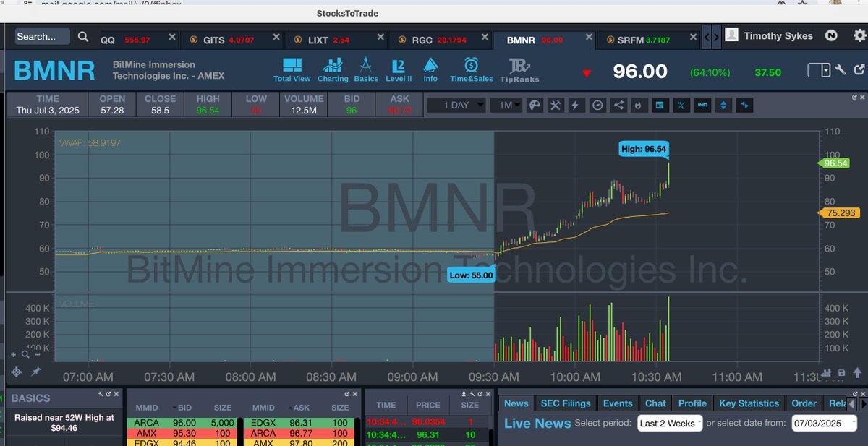The image size is (868, 446).
Task: Open Level II quotes
Action: pos(399,69)
